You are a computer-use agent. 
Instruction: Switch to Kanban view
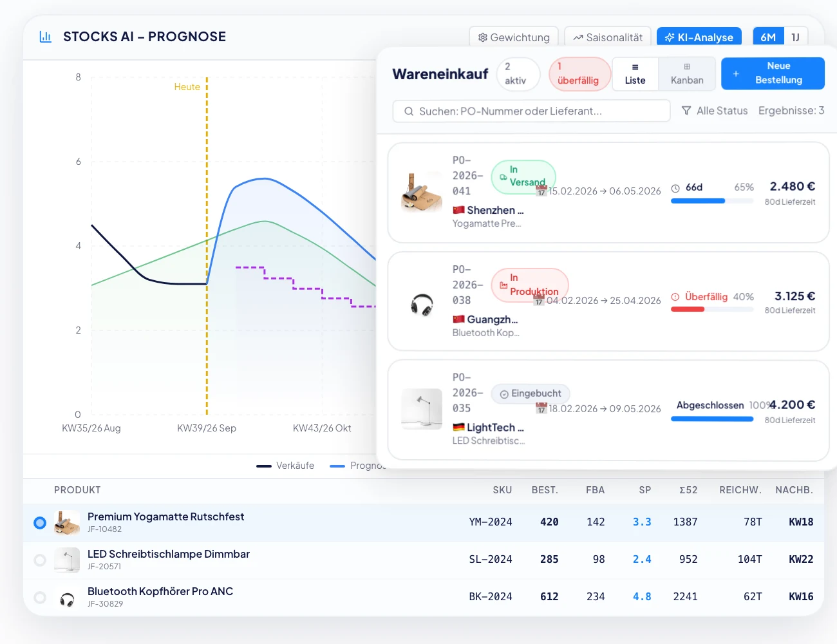[x=687, y=73]
